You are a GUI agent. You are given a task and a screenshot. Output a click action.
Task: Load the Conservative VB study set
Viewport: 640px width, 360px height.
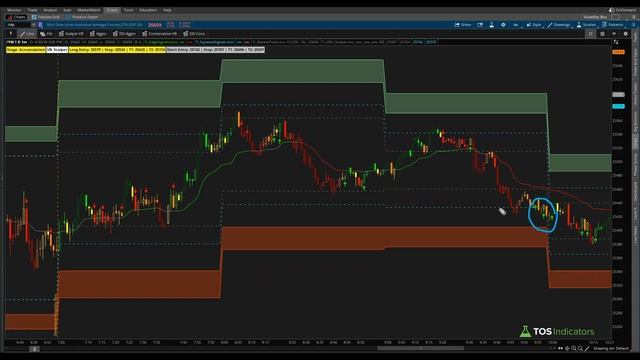pos(160,34)
